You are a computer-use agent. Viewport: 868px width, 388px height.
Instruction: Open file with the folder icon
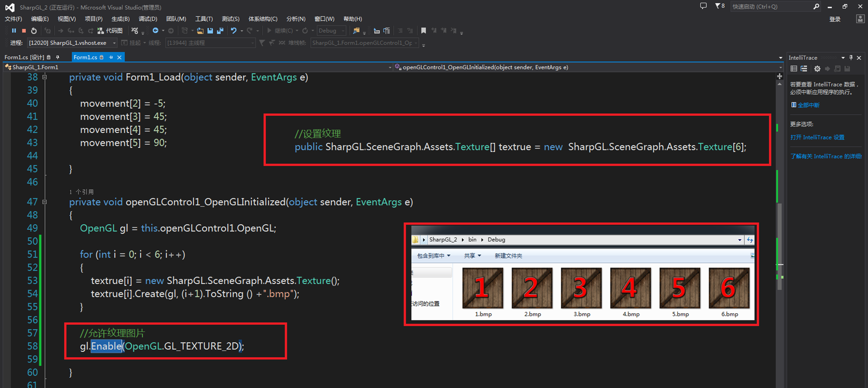(x=200, y=31)
